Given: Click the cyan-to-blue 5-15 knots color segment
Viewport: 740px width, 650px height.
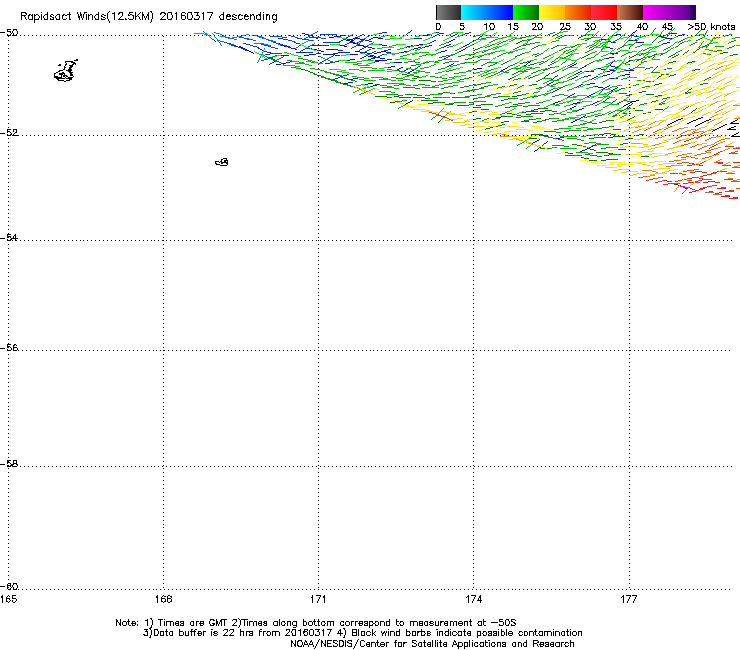Looking at the screenshot, I should [x=487, y=12].
